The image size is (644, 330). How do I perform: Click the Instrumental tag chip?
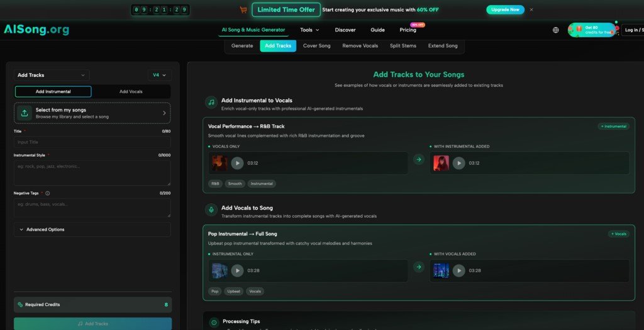(262, 183)
